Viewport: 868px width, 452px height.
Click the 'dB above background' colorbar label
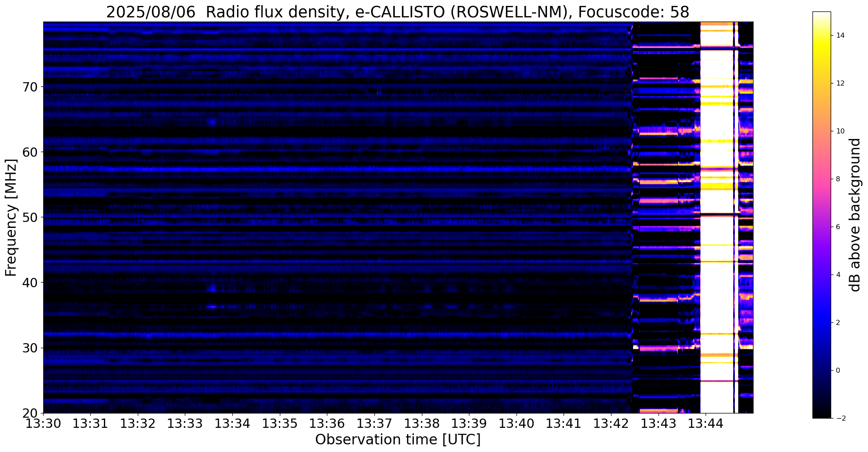855,215
